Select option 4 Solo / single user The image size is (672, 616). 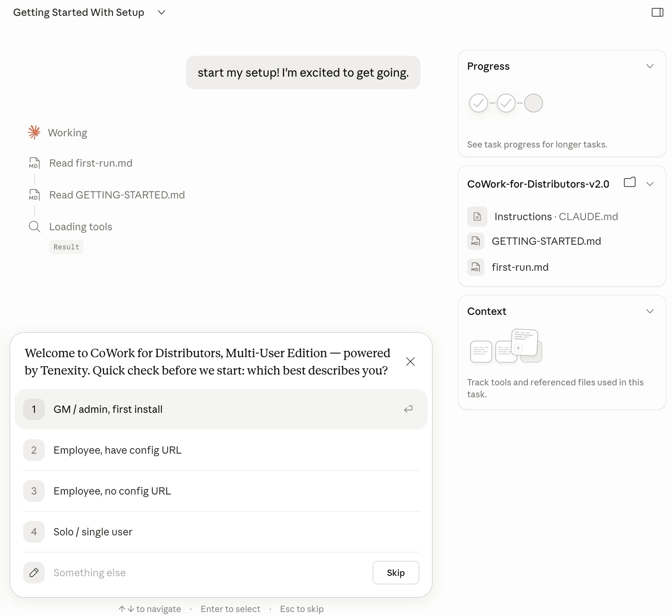pyautogui.click(x=221, y=532)
